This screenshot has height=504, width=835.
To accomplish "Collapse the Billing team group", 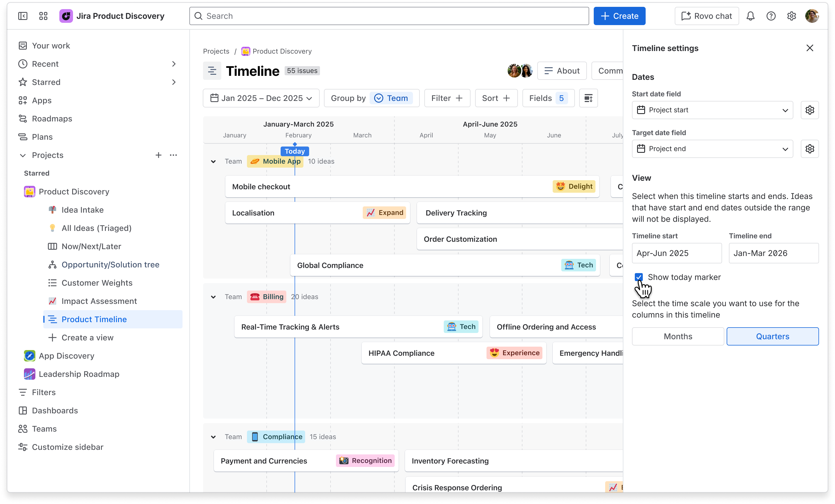I will point(213,297).
